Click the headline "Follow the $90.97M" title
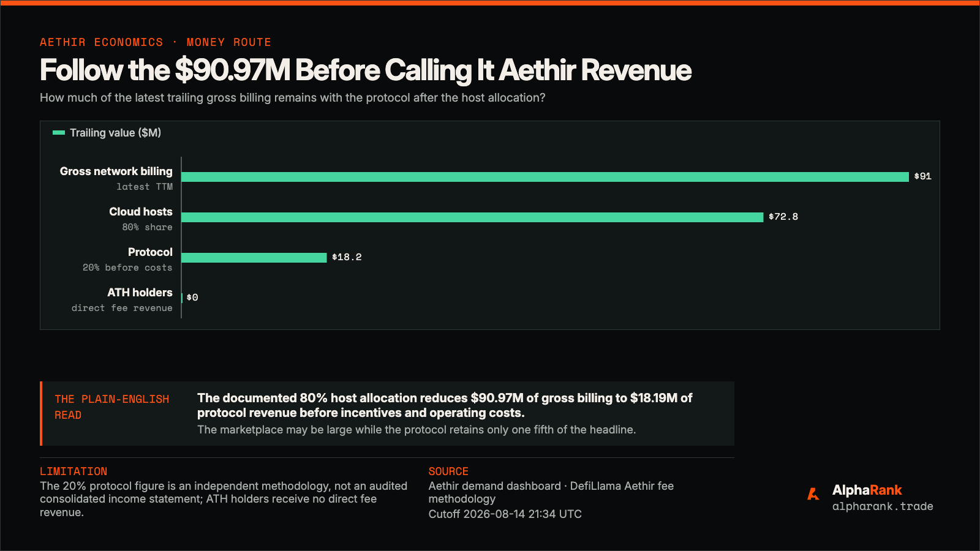Viewport: 980px width, 551px height. (366, 70)
